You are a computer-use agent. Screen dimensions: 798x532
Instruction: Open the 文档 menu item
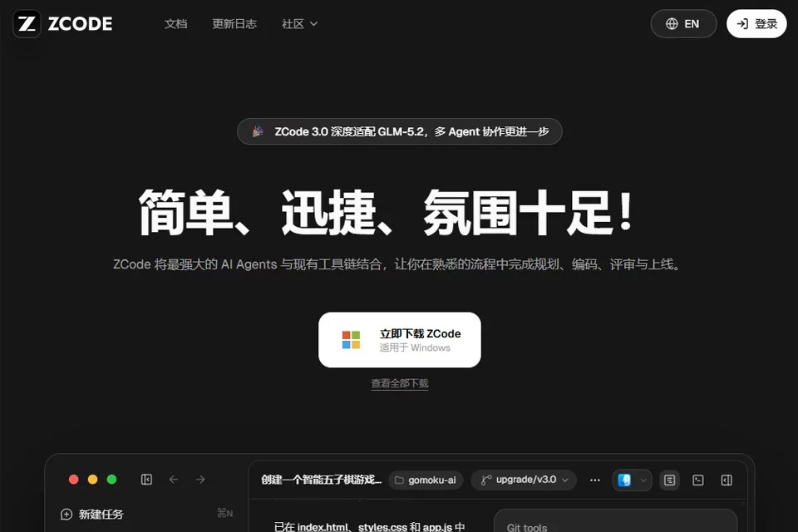click(x=175, y=24)
